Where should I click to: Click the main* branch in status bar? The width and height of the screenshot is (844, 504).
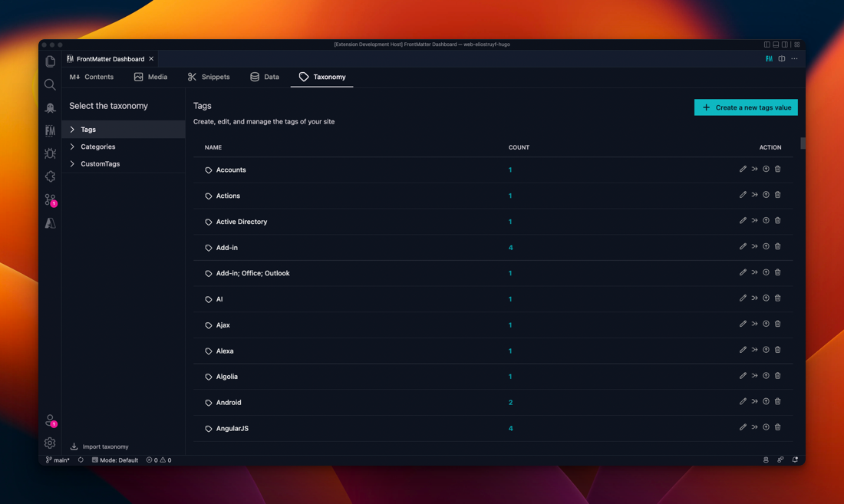click(x=58, y=460)
